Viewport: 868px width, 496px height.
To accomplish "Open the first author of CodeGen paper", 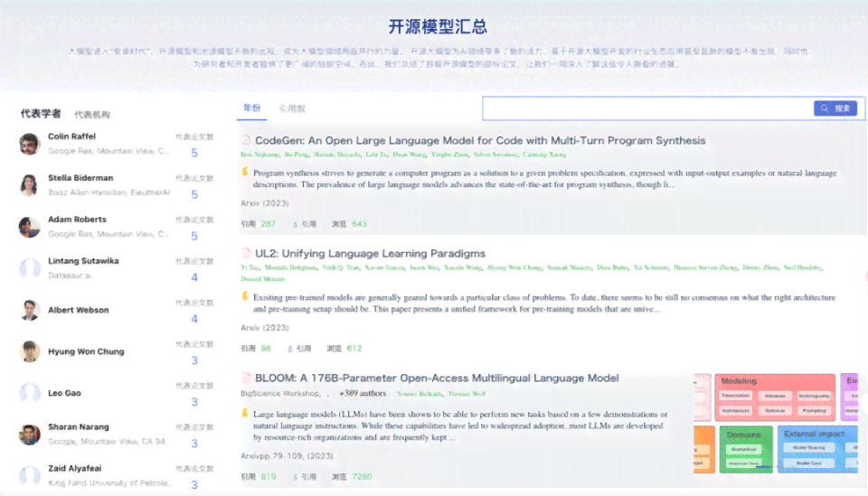I will coord(259,154).
